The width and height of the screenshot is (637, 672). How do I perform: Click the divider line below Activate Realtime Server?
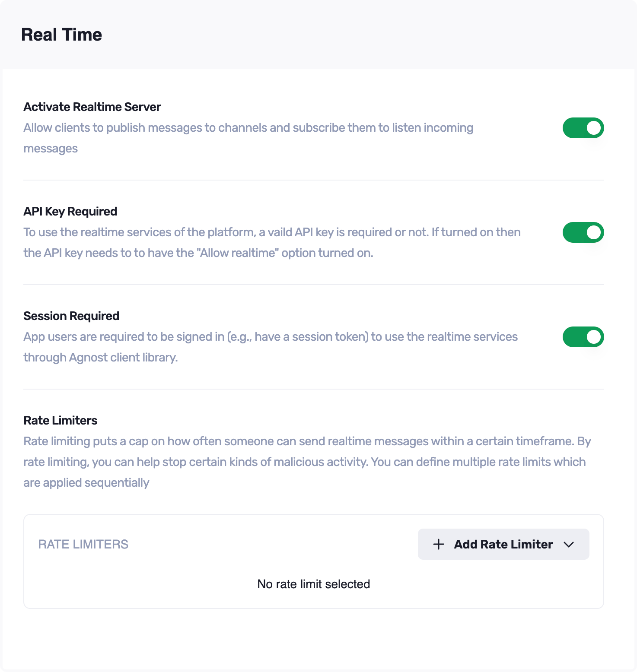pos(313,180)
